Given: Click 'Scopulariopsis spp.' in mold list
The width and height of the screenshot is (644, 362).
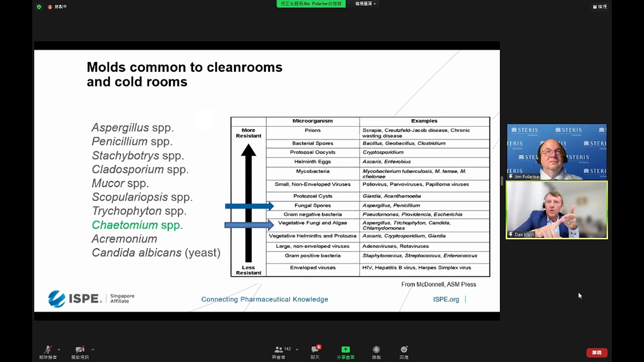Looking at the screenshot, I should pos(142,197).
